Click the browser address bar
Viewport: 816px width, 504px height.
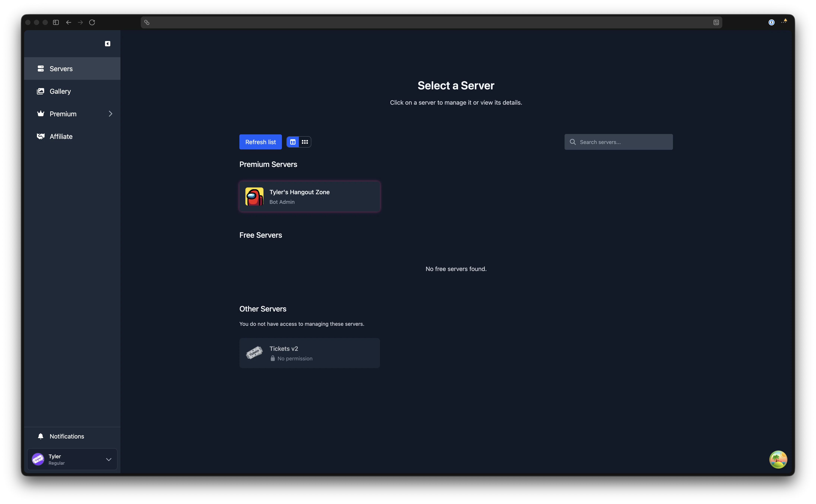tap(431, 22)
